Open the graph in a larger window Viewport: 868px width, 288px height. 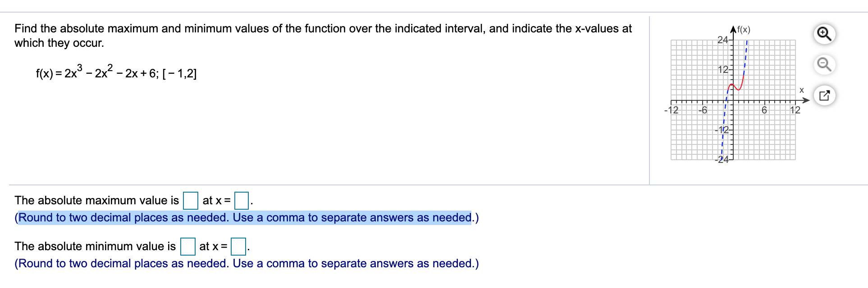pos(825,96)
